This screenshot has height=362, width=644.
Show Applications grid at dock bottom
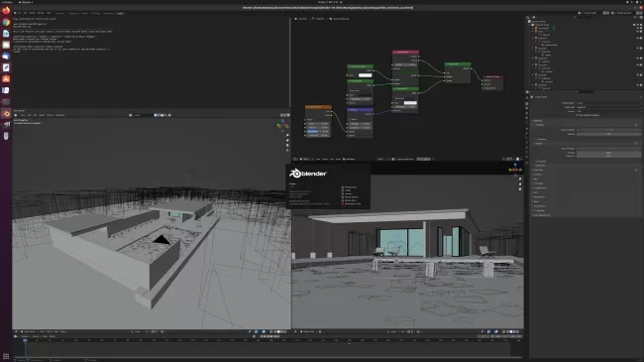click(6, 356)
